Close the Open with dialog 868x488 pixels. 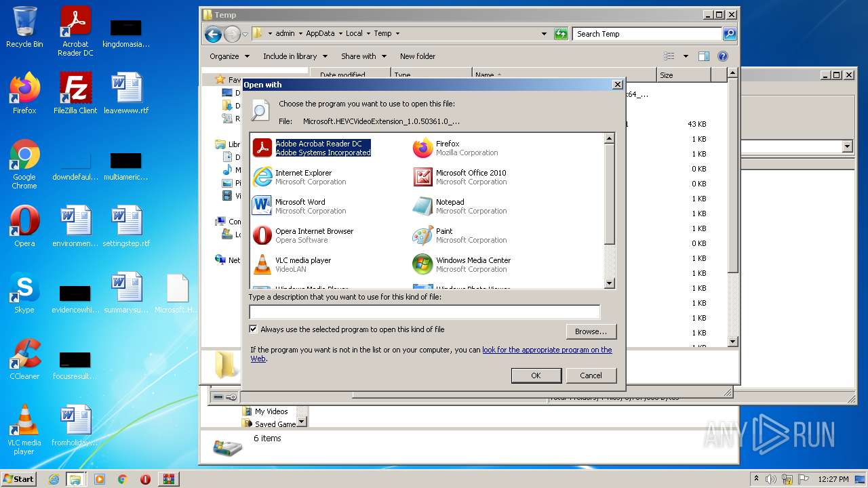pyautogui.click(x=617, y=85)
